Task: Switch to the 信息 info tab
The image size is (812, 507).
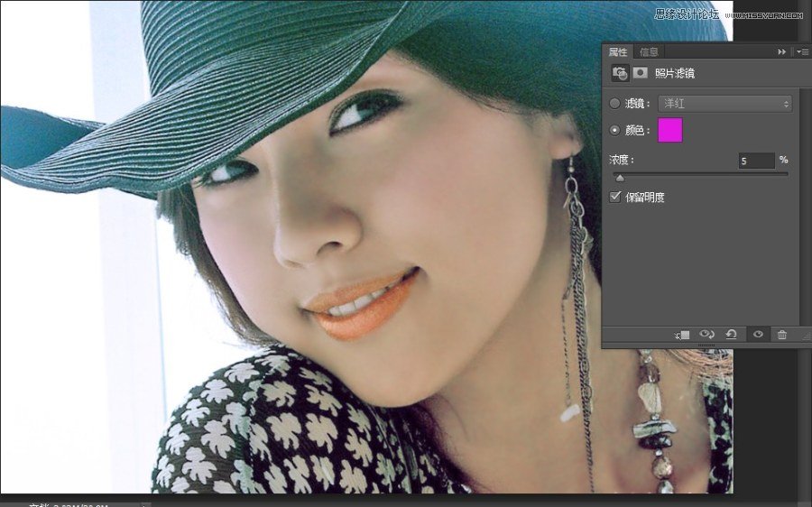Action: coord(649,51)
